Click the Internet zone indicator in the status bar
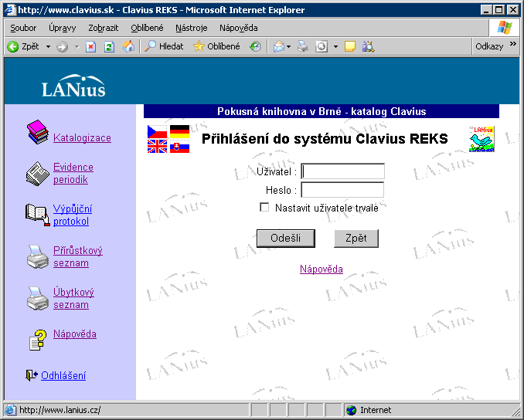The width and height of the screenshot is (524, 420). [x=369, y=410]
